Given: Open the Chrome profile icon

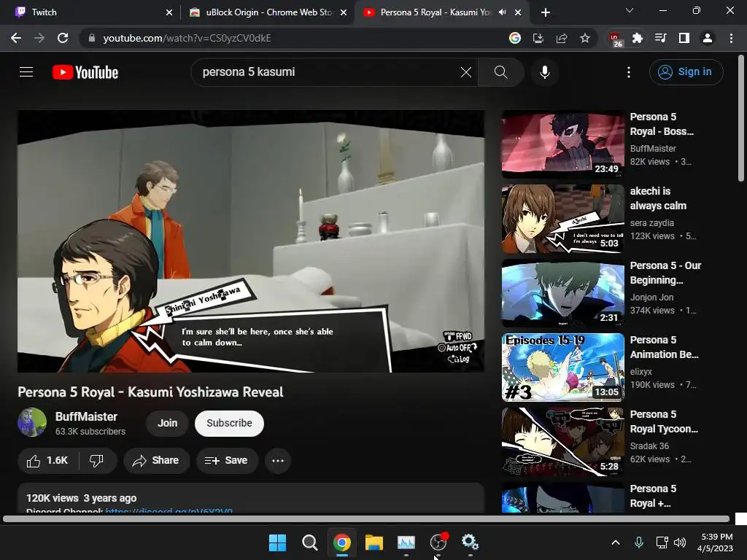Looking at the screenshot, I should (708, 38).
